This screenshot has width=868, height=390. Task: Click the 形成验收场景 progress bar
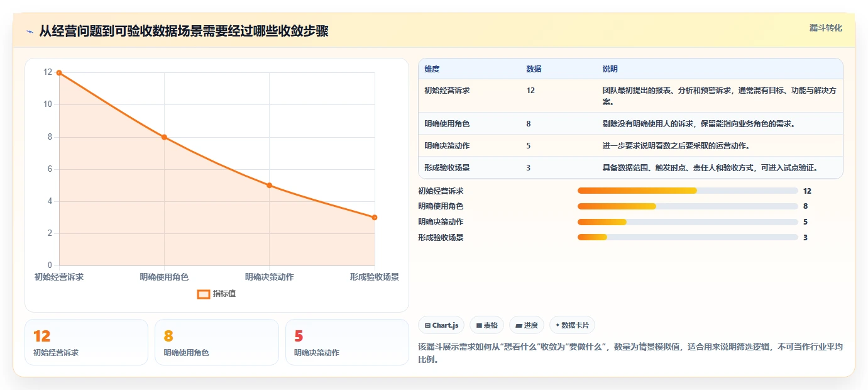click(688, 238)
